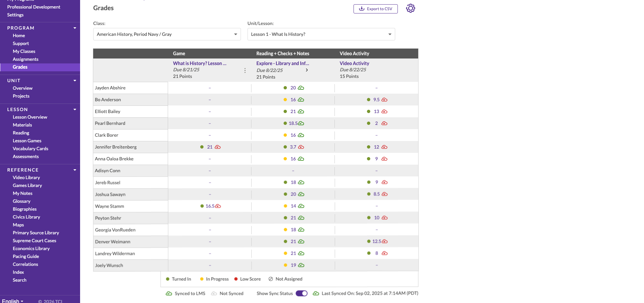Click the Not Synced legend cloud icon
The image size is (644, 303).
pos(214,293)
